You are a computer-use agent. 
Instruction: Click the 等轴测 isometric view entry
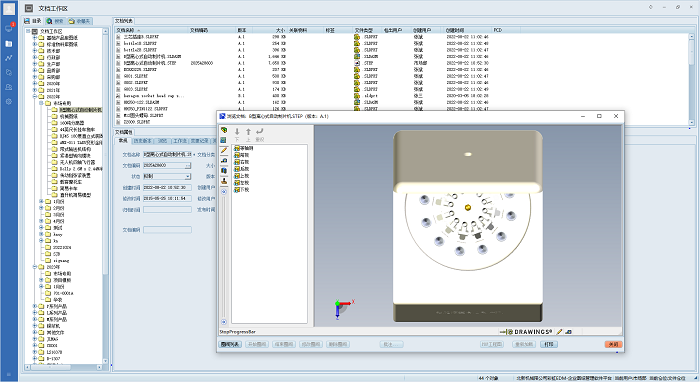[x=244, y=148]
